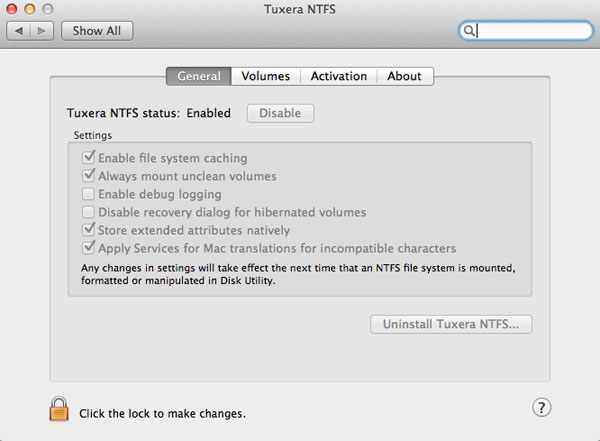Toggle Apply Services for Mac translations option
This screenshot has width=600, height=441.
pos(89,248)
